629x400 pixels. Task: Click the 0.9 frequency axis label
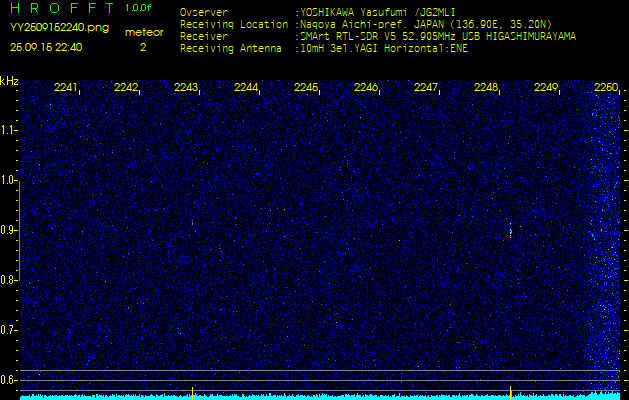coord(9,230)
